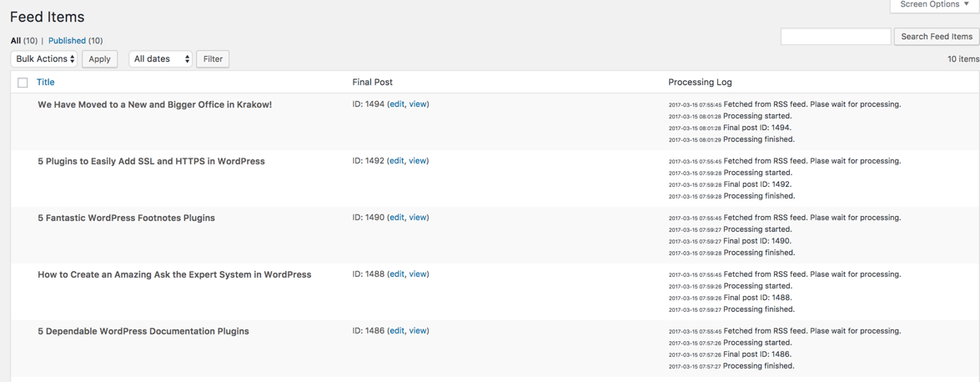Focus the feed items search field

click(835, 37)
